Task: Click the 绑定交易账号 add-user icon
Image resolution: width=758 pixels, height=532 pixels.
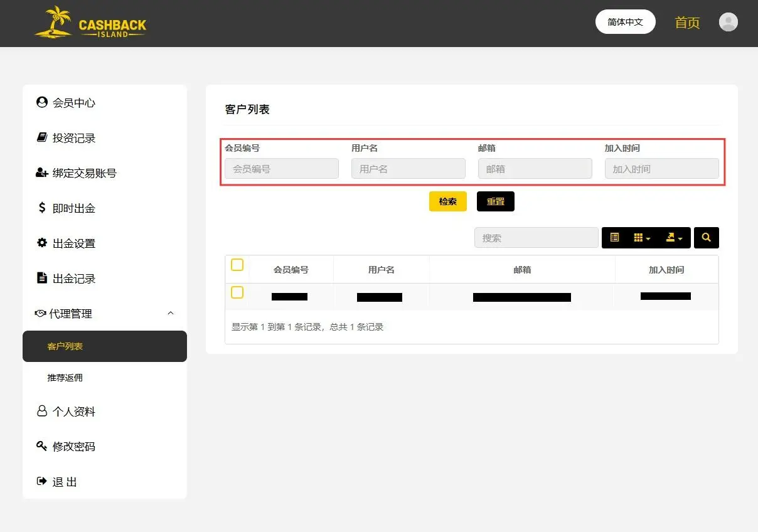Action: [42, 173]
